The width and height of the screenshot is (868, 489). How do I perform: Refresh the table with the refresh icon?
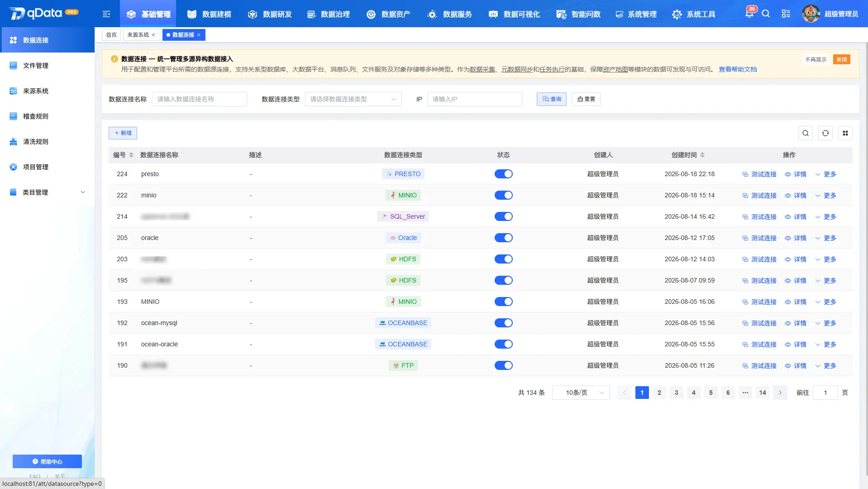tap(825, 133)
